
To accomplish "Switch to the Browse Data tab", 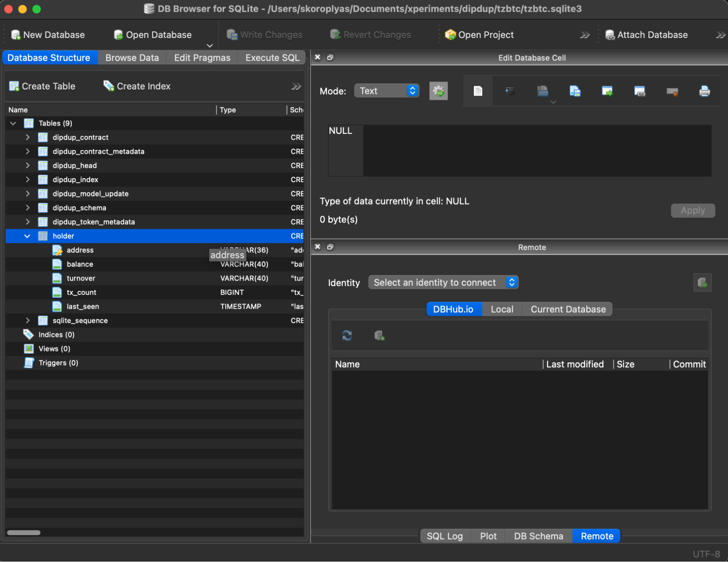I will click(132, 58).
